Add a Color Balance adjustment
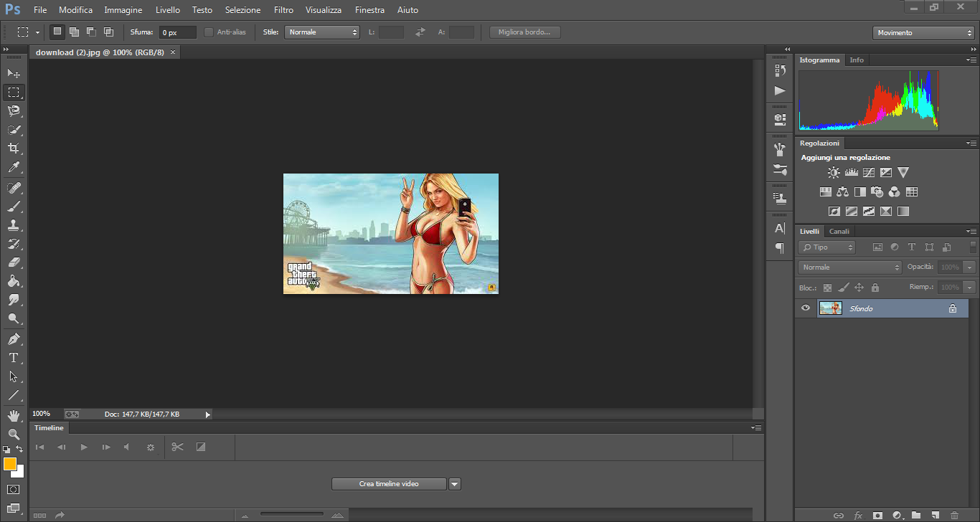 point(842,191)
